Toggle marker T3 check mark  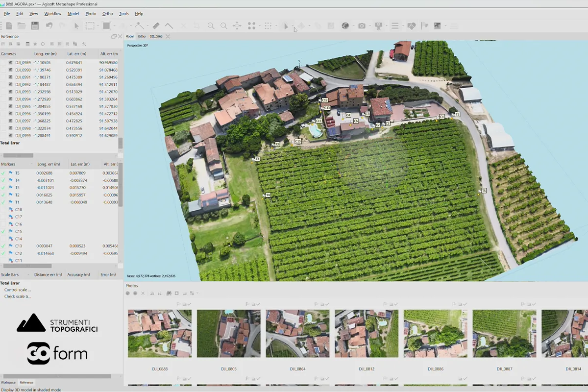coord(3,188)
